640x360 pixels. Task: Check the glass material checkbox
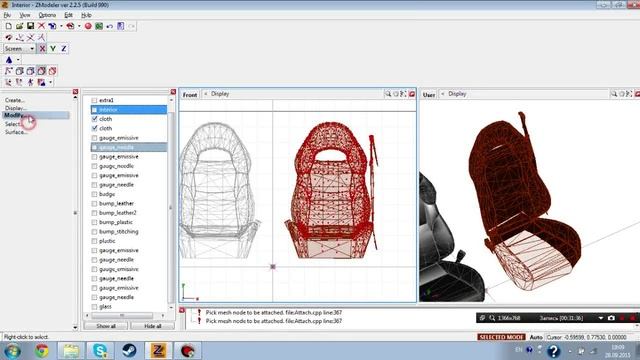[94, 307]
